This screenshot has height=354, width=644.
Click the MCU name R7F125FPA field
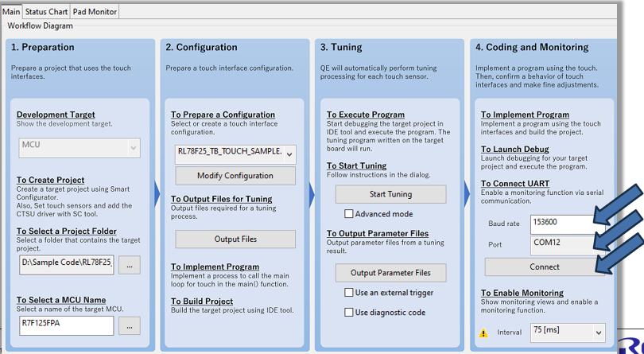click(67, 325)
